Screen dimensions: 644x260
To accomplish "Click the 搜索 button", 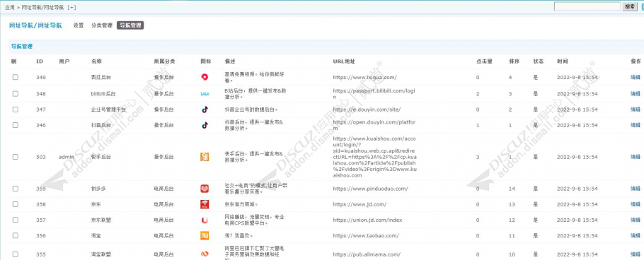I will click(x=630, y=6).
